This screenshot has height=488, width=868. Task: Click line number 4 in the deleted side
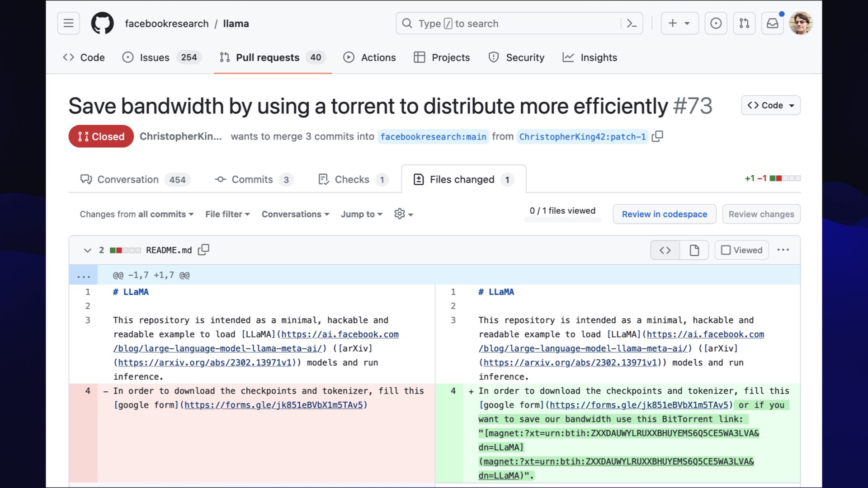click(88, 391)
